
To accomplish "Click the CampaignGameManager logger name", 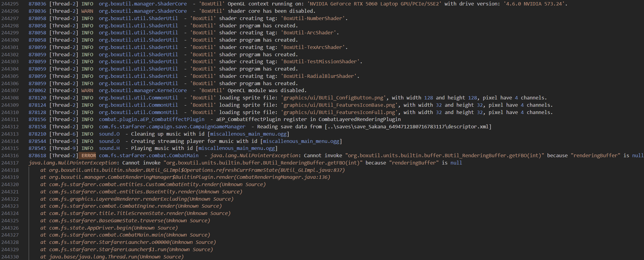I will (172, 127).
